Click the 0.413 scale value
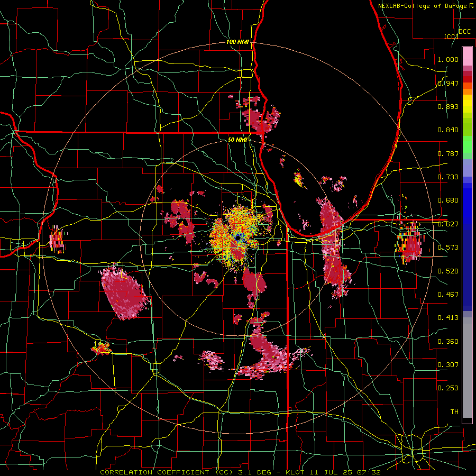 448,318
